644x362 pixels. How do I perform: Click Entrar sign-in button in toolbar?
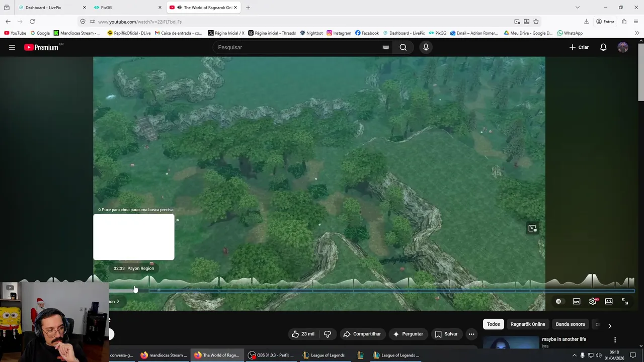pyautogui.click(x=605, y=22)
